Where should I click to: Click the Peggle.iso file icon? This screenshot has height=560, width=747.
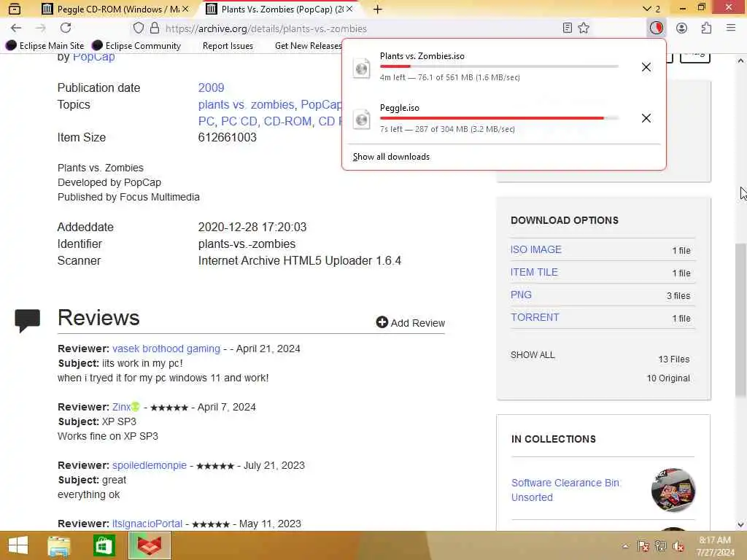pyautogui.click(x=362, y=119)
